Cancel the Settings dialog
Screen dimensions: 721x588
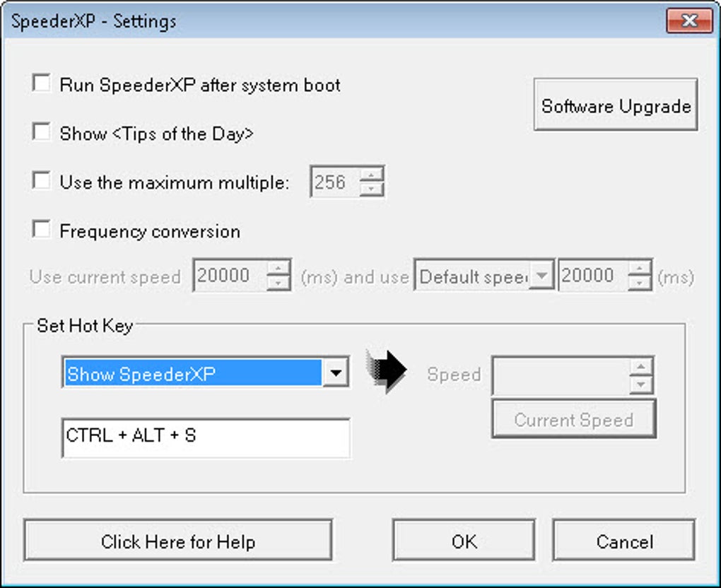[x=623, y=542]
